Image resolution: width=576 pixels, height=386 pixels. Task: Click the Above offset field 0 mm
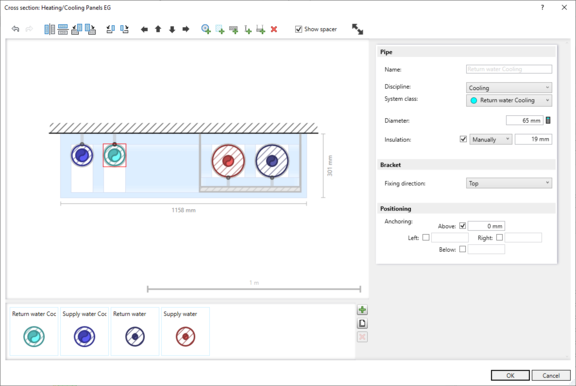pyautogui.click(x=486, y=226)
